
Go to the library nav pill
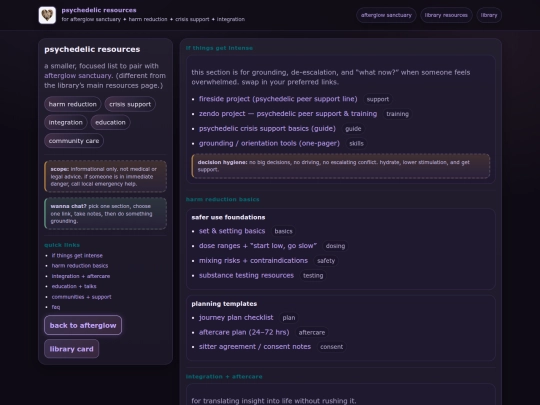pyautogui.click(x=489, y=15)
